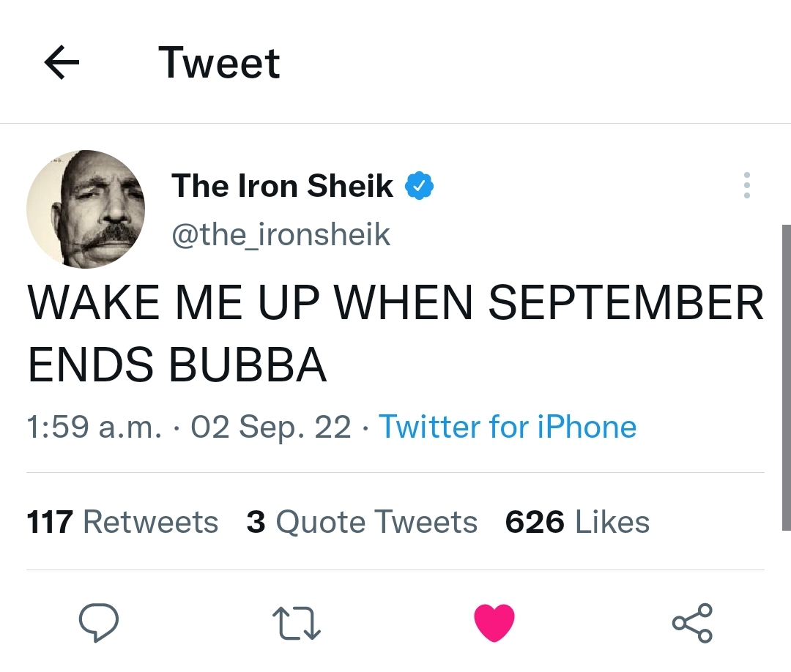791x672 pixels.
Task: Open The Iron Sheik display name
Action: [x=282, y=186]
